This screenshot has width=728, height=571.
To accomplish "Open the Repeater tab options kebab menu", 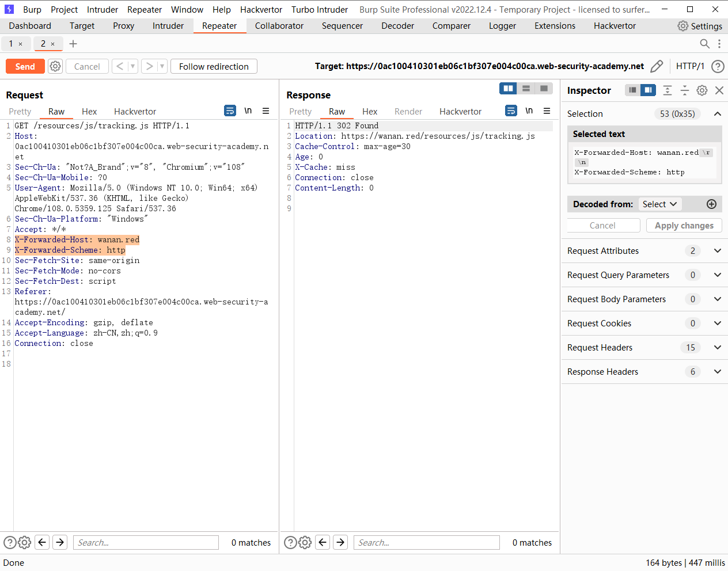I will 719,44.
